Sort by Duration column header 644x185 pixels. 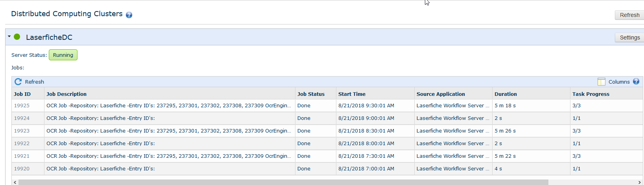coord(506,94)
